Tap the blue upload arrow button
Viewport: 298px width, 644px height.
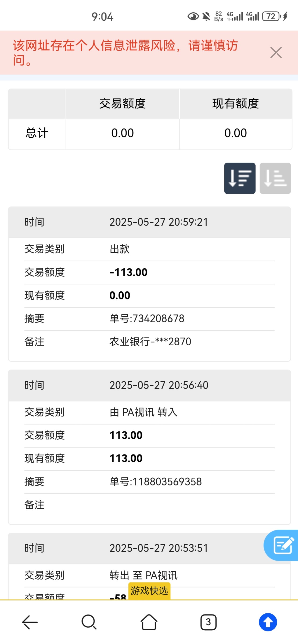pos(268,622)
